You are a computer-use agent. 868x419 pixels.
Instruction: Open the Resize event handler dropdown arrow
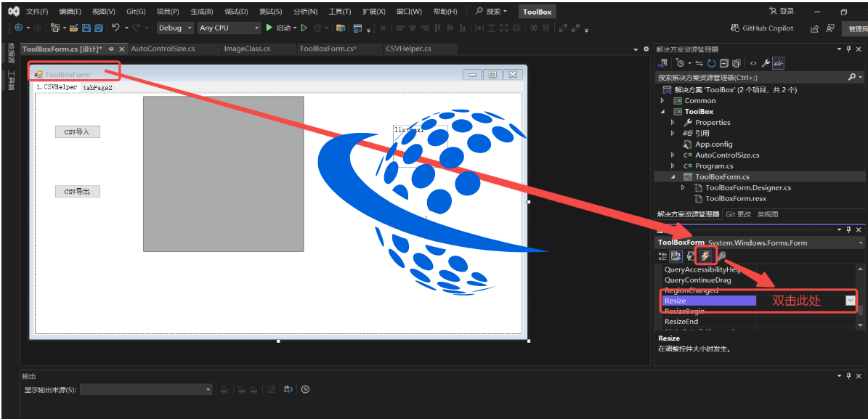851,300
